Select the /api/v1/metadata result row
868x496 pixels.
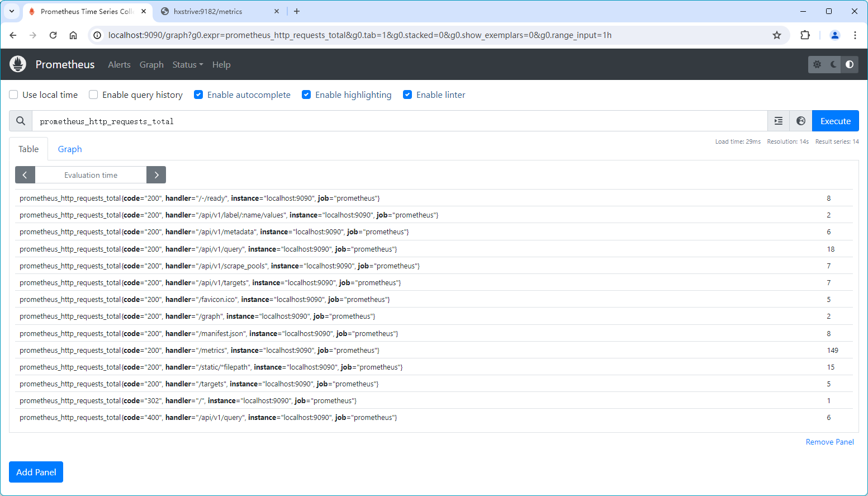coord(434,232)
